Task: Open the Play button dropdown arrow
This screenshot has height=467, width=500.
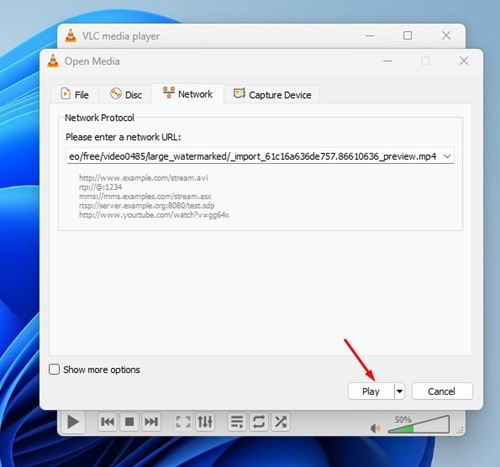Action: click(x=399, y=391)
